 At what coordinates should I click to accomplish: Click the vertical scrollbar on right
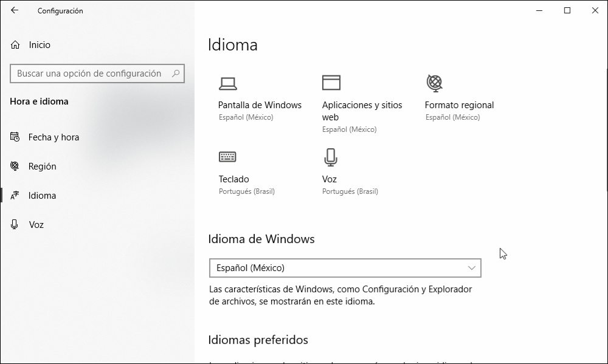[x=606, y=130]
